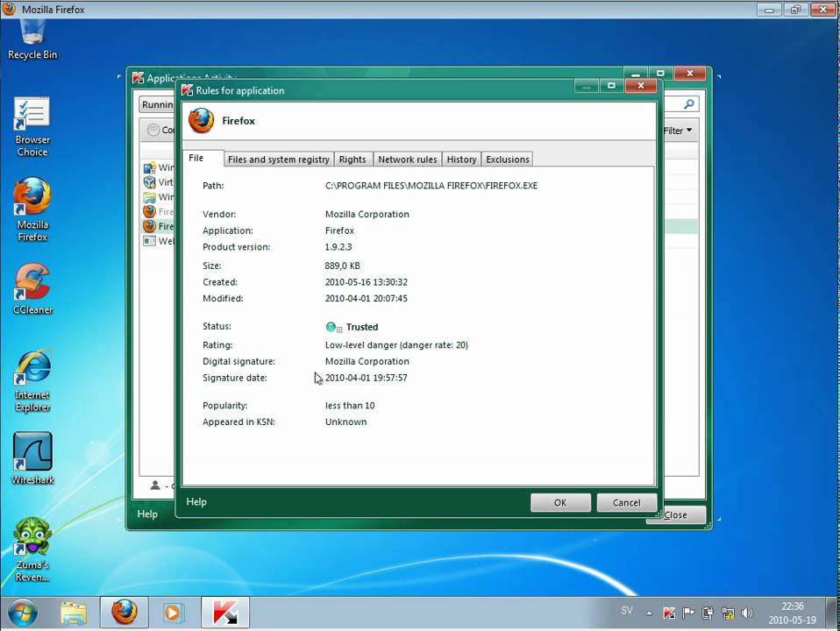The height and width of the screenshot is (631, 840).
Task: Click the Cancel button
Action: pyautogui.click(x=626, y=502)
